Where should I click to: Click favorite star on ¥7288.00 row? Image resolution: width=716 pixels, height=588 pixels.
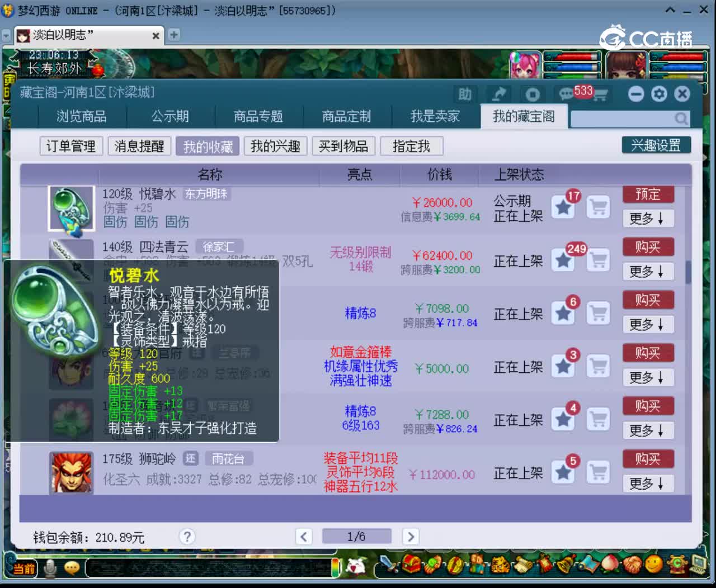coord(563,420)
